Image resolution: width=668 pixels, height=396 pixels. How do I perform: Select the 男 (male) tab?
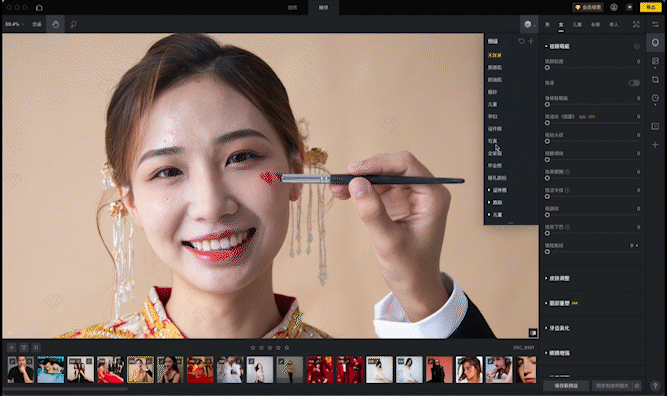pyautogui.click(x=547, y=25)
